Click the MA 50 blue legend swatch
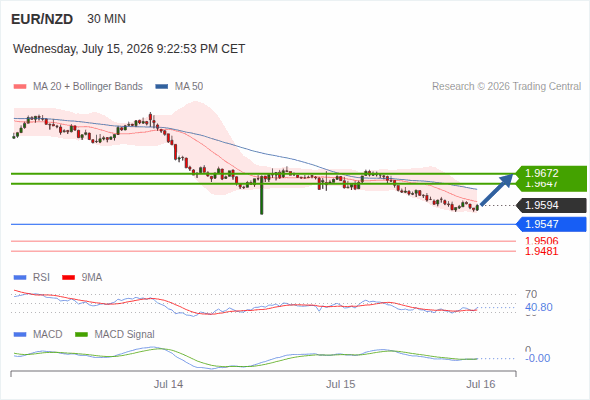This screenshot has height=400, width=590. (x=162, y=87)
